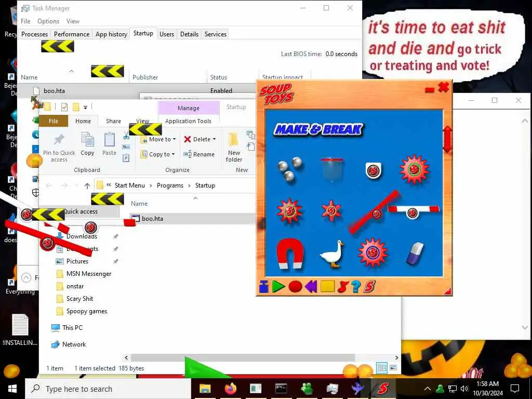Open Pictures in navigation pane

coord(77,261)
